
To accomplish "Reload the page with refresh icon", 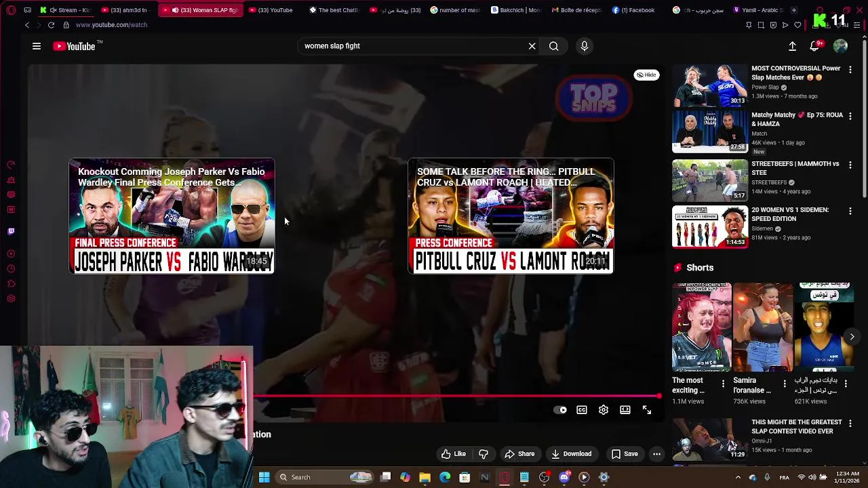I will coord(51,25).
